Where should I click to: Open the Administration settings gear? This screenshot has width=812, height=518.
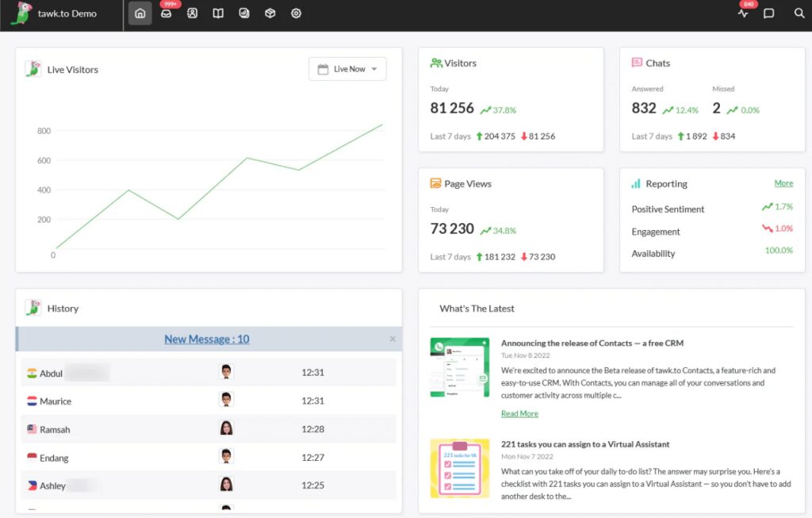coord(296,13)
